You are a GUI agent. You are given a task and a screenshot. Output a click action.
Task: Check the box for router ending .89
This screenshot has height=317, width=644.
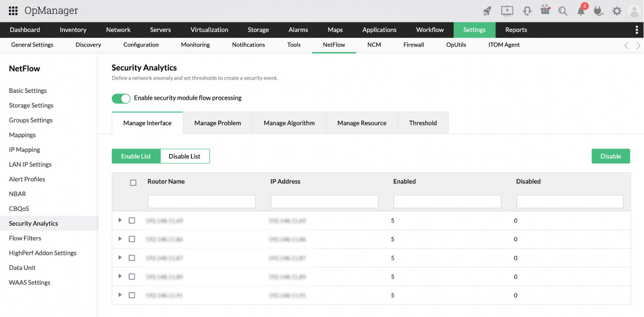[131, 277]
